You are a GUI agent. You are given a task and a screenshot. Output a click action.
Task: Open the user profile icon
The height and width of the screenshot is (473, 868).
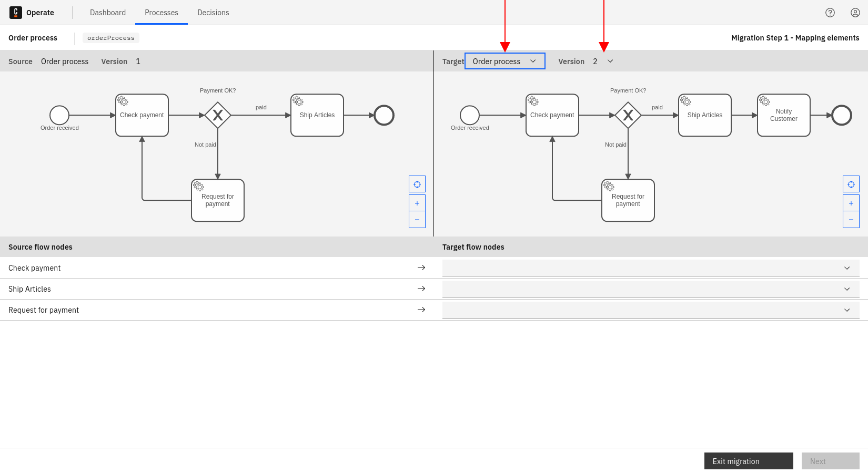coord(855,13)
